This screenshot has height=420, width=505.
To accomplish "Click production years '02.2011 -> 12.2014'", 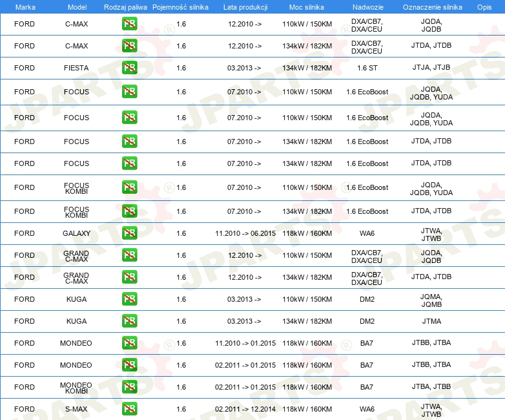I will tap(245, 409).
